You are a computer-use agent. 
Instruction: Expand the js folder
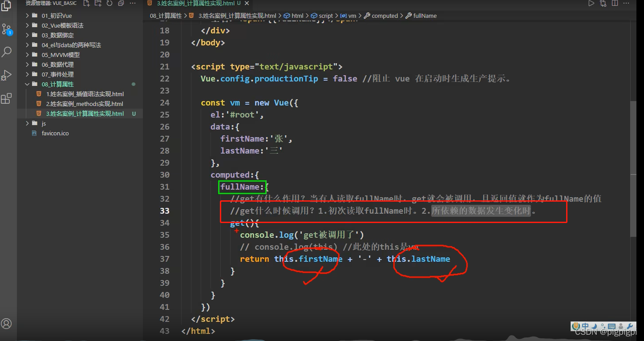point(80,123)
